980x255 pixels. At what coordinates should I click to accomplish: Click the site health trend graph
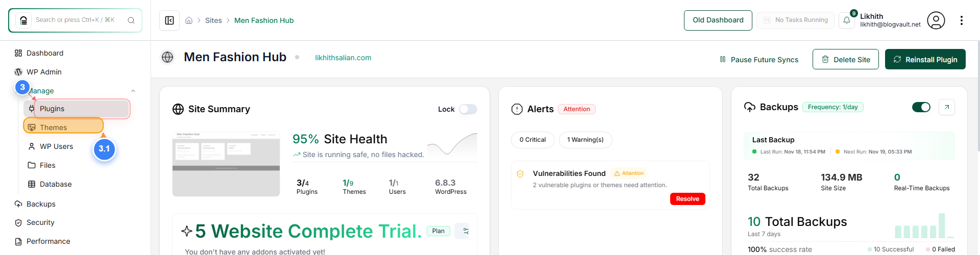(452, 144)
